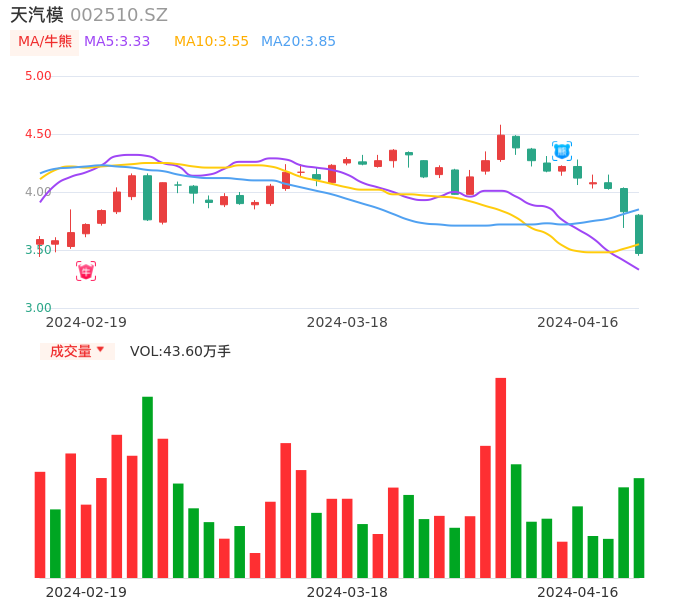
Task: Click the 2024-02-19 date label on price chart
Action: coord(86,322)
